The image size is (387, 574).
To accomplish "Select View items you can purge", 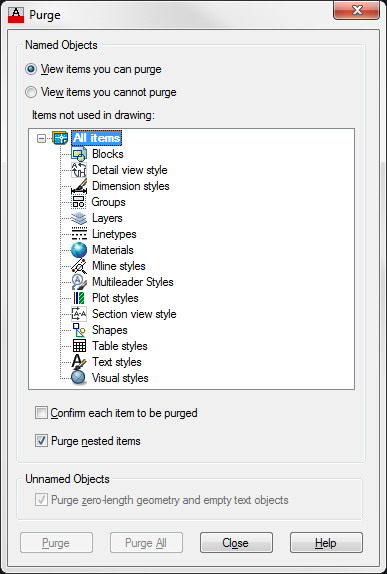I will pos(93,69).
